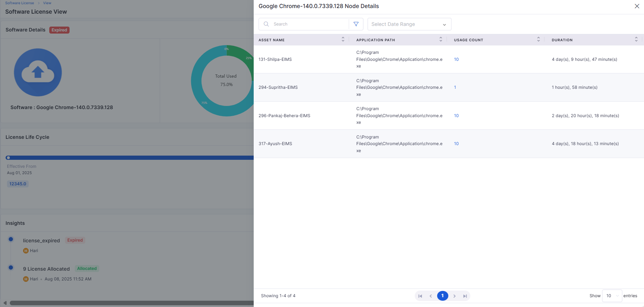Click the filter funnel icon
The image size is (644, 307).
point(356,24)
